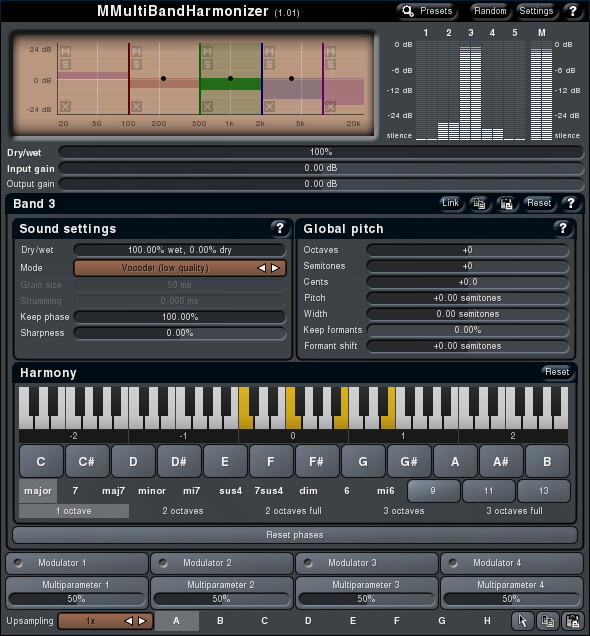Solo band 2 with its S icon

coord(137,64)
